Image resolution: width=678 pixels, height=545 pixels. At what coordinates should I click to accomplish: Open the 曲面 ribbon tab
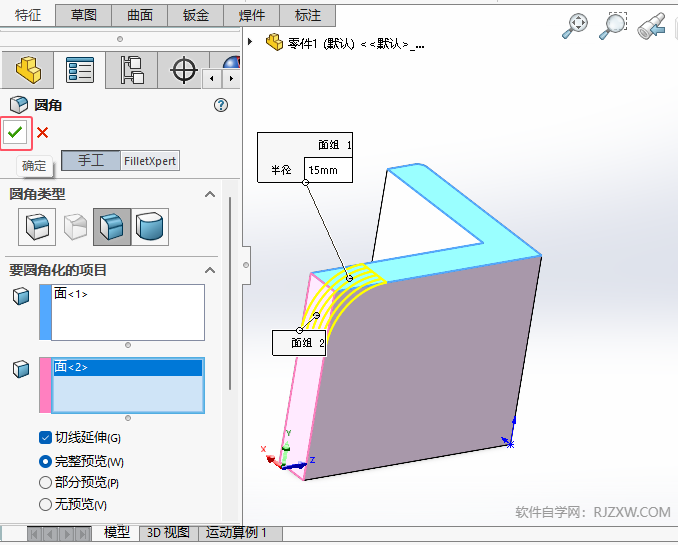tap(140, 16)
